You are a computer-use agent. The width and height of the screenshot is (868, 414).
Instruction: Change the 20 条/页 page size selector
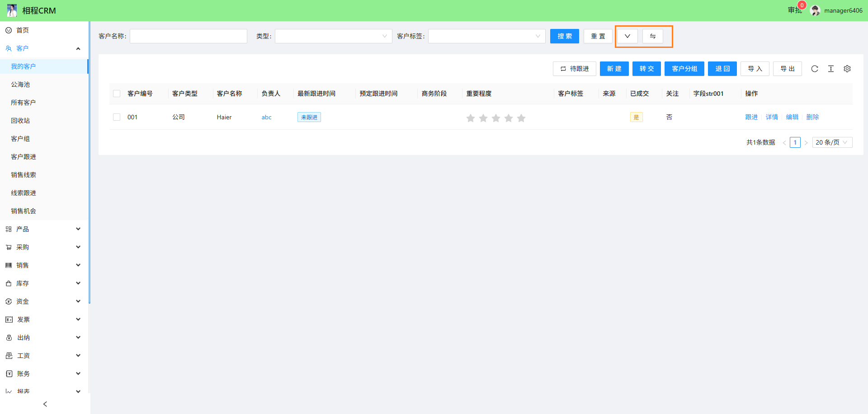832,142
